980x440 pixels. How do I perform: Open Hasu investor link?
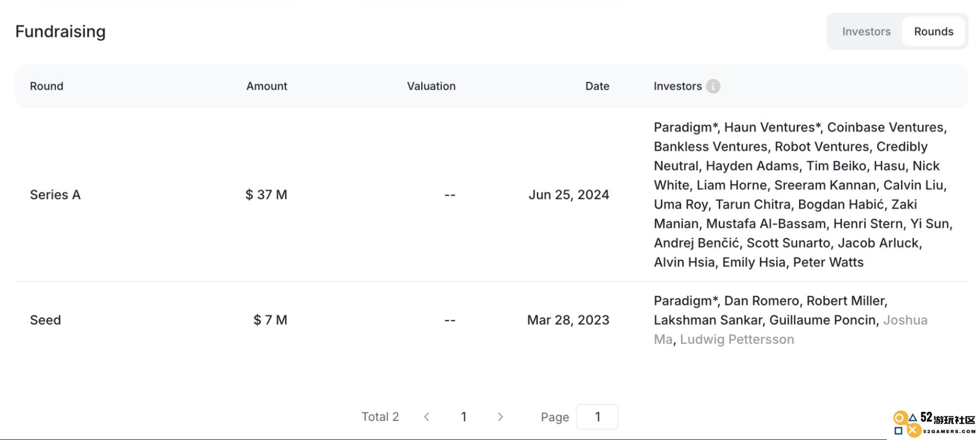(889, 166)
